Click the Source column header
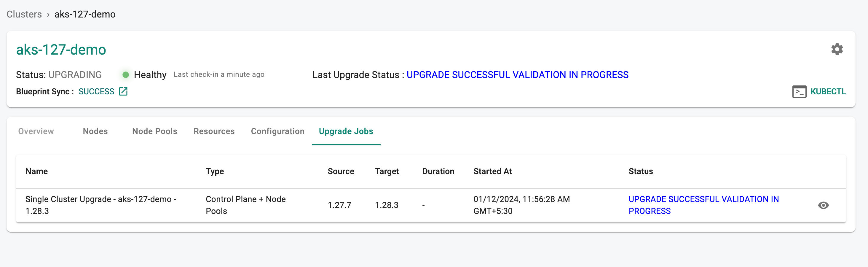This screenshot has height=267, width=868. coord(341,171)
